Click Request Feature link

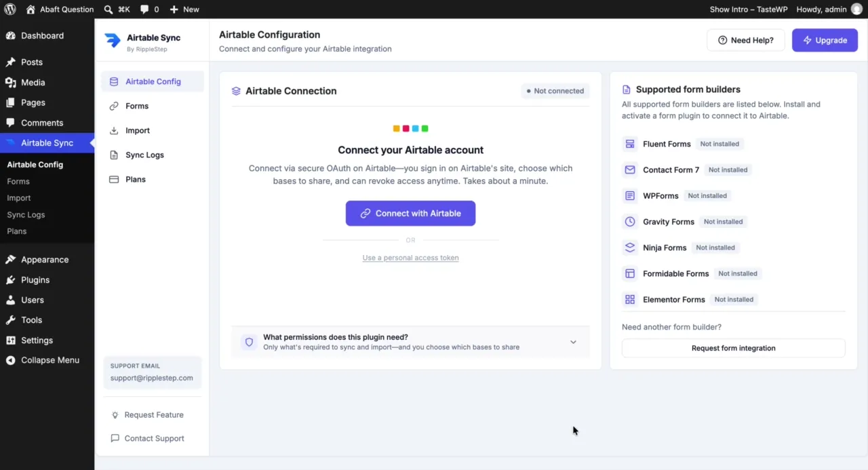click(154, 415)
